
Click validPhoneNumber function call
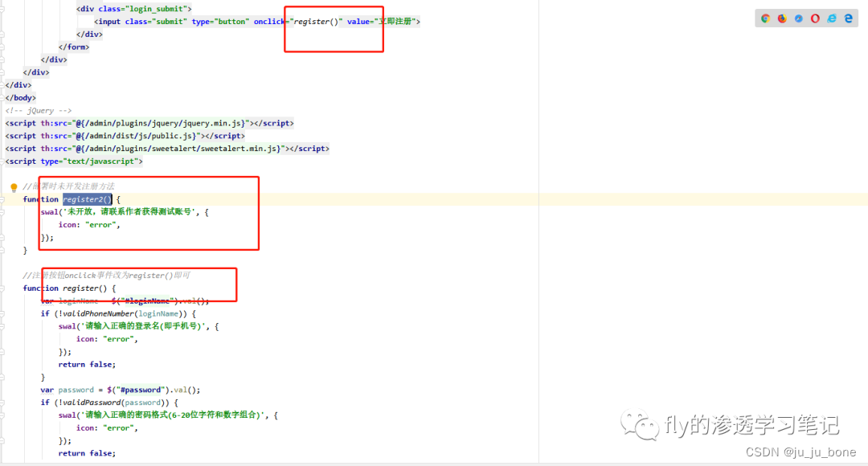97,314
